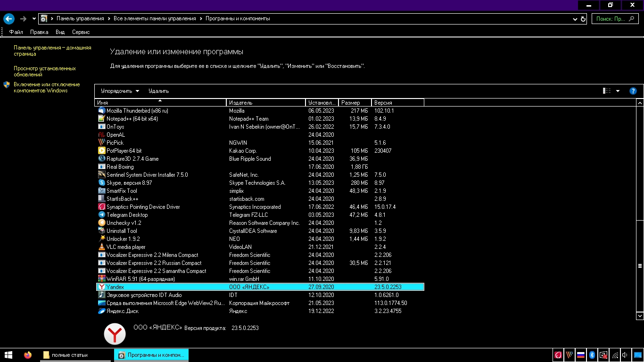
Task: Select the Яндекс.Диск icon
Action: click(x=101, y=311)
